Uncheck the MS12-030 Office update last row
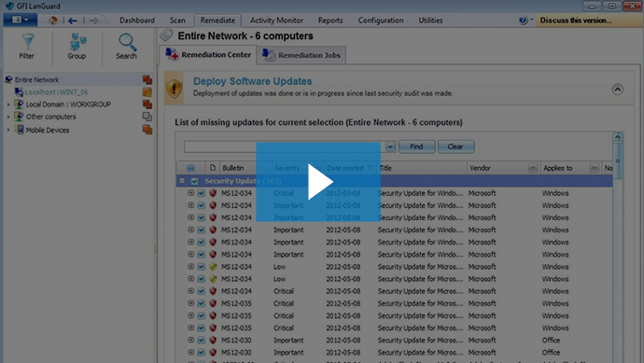 point(202,353)
